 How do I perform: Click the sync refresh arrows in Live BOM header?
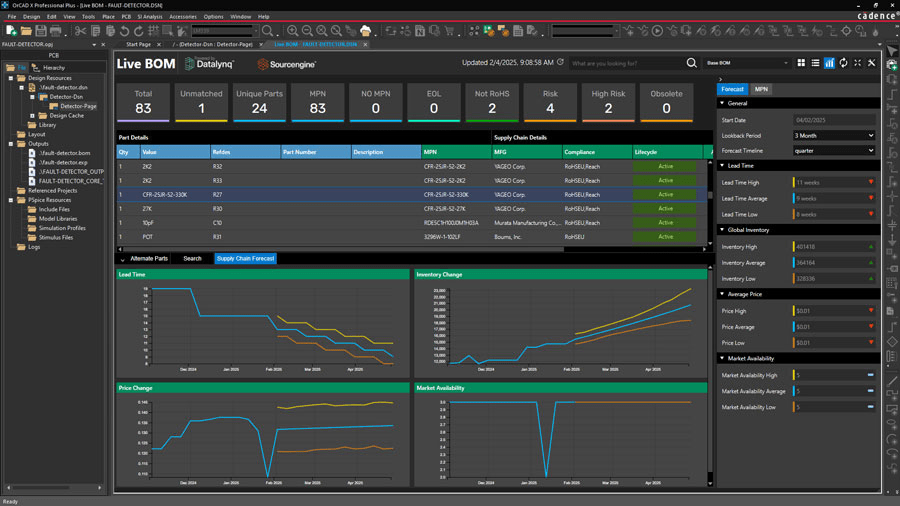843,63
